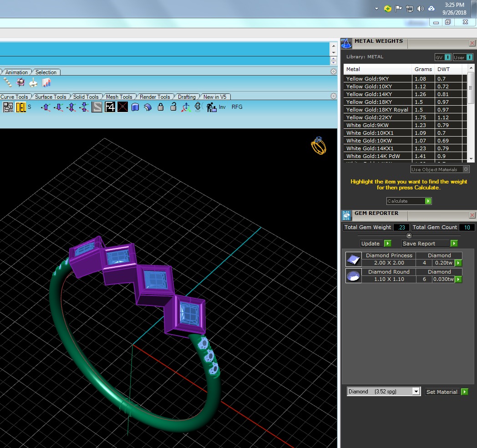Click Update button in Gem Reporter

(376, 244)
